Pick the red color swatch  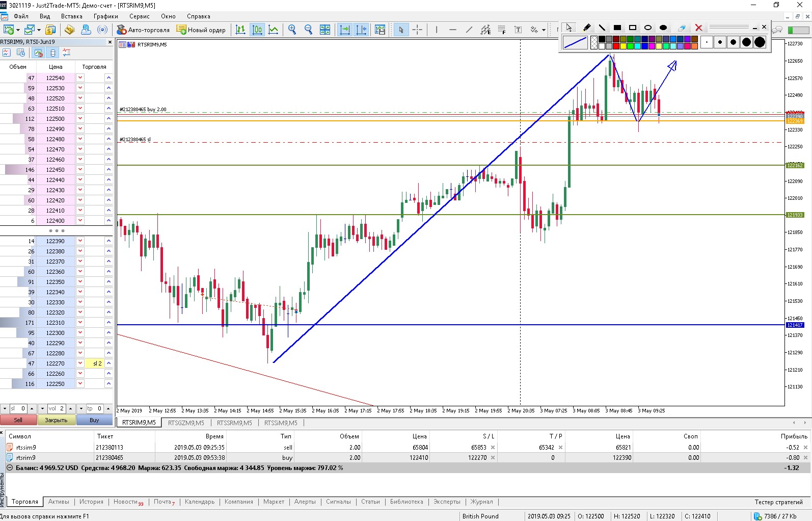(616, 46)
